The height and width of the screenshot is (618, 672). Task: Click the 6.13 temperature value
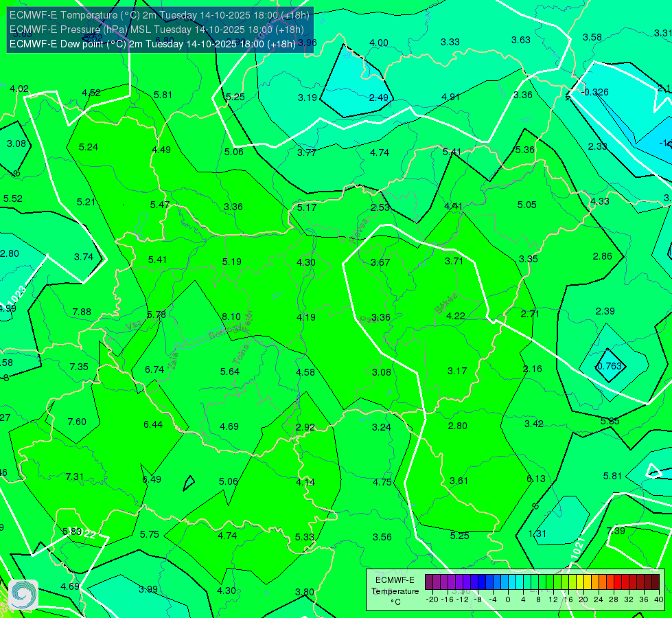coord(535,479)
